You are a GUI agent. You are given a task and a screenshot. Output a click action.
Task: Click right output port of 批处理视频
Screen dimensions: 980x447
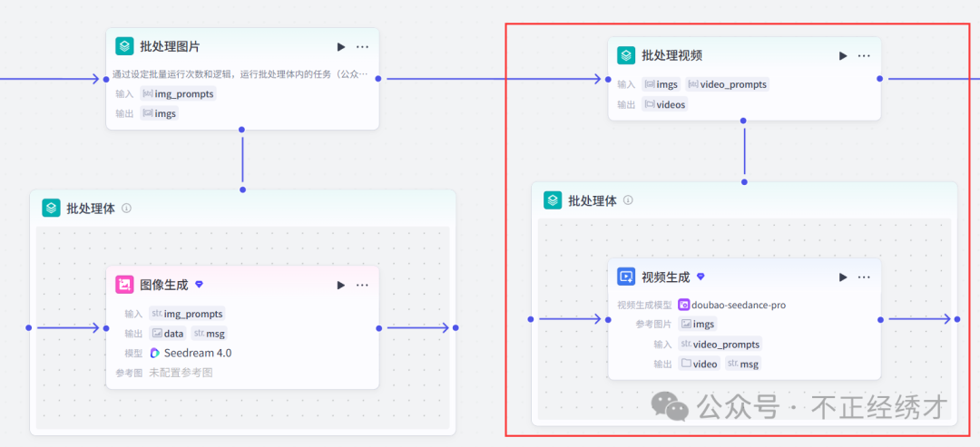click(880, 79)
